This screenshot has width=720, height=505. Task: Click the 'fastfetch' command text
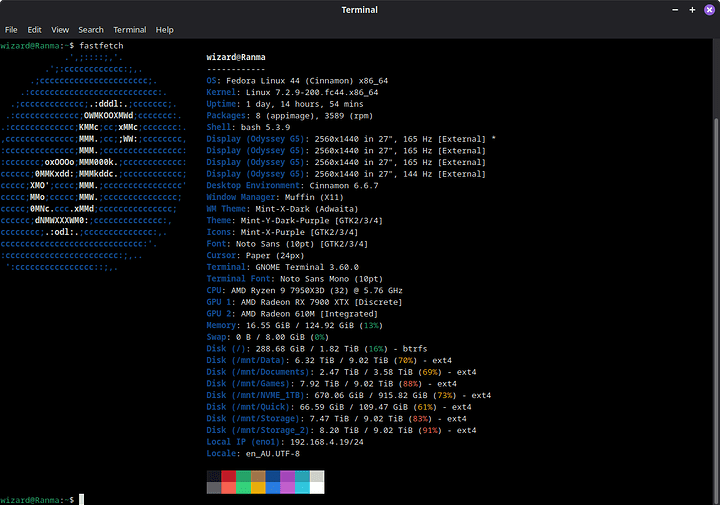click(x=101, y=45)
